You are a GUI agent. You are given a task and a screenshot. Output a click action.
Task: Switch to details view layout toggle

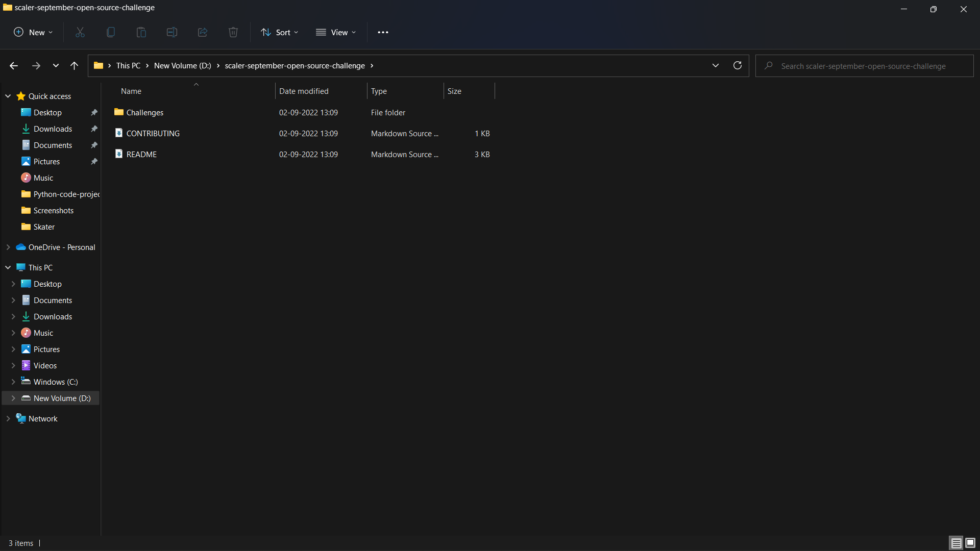tap(956, 543)
